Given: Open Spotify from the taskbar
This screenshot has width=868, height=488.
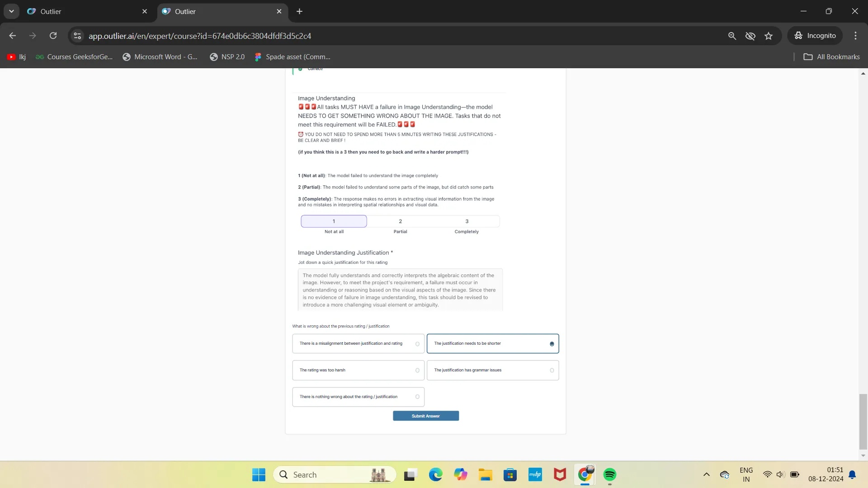Looking at the screenshot, I should coord(610,474).
